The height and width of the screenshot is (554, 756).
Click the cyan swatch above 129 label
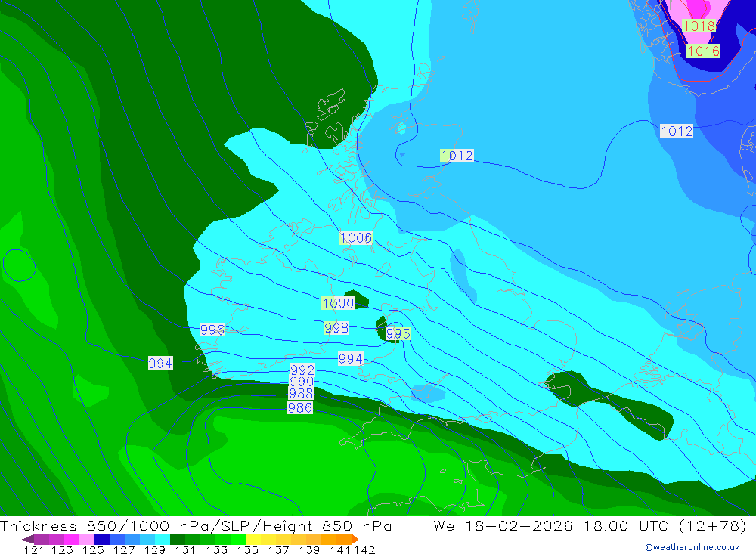click(x=163, y=539)
